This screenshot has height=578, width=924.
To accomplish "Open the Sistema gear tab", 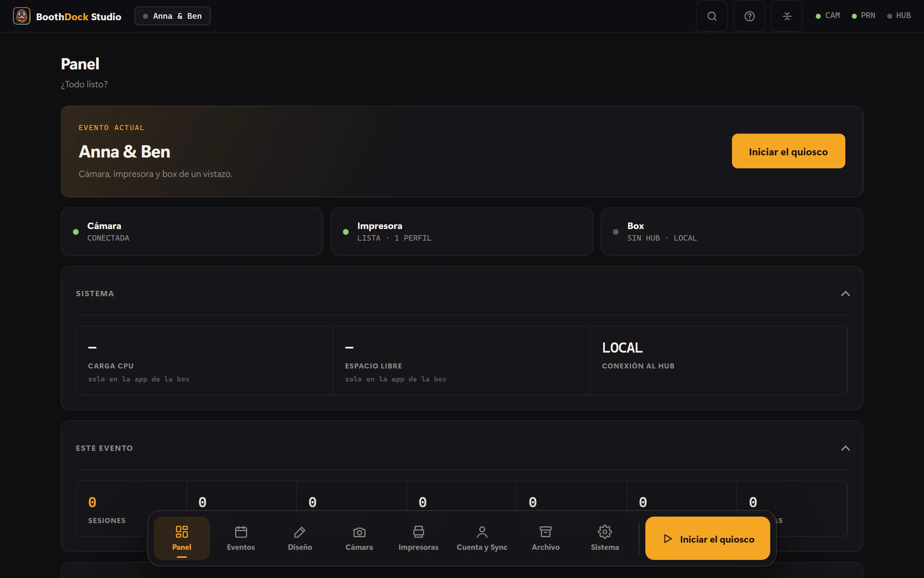I will pyautogui.click(x=605, y=538).
